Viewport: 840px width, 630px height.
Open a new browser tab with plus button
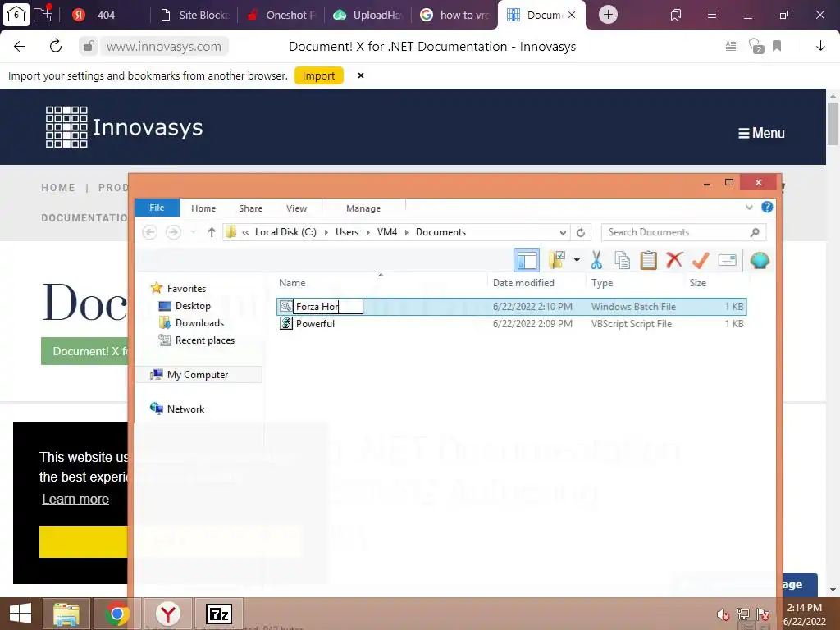tap(608, 15)
